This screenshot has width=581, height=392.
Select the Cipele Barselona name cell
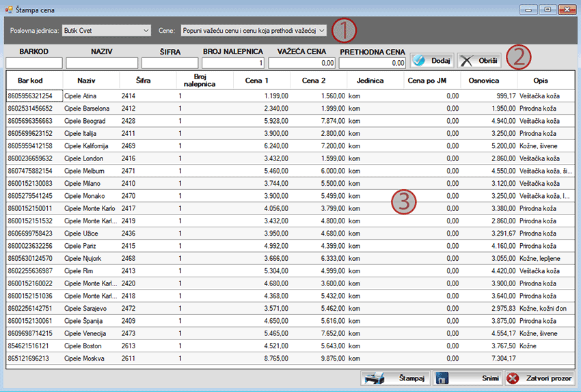[x=91, y=109]
